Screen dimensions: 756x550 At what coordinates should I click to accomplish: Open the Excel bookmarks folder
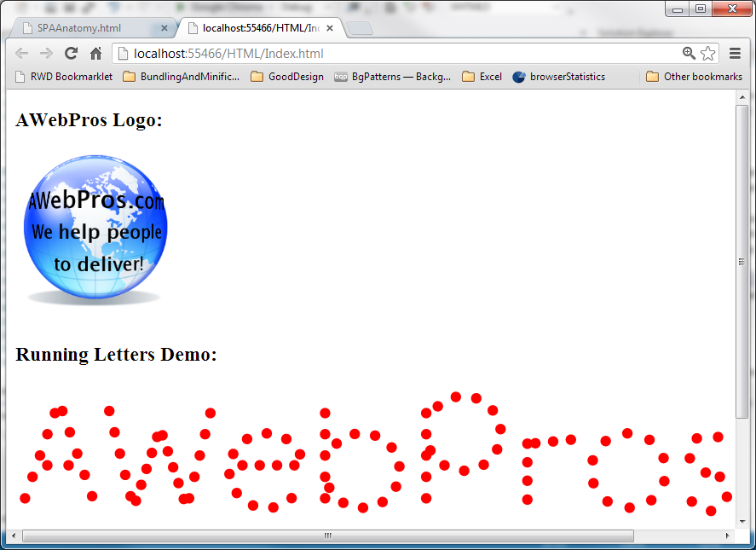point(482,77)
